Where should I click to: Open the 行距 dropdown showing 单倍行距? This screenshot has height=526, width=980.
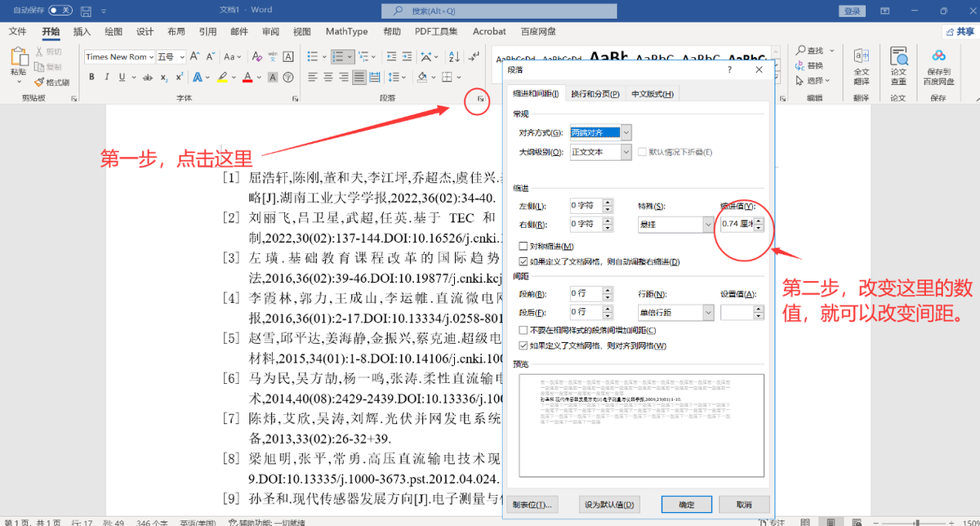point(710,312)
